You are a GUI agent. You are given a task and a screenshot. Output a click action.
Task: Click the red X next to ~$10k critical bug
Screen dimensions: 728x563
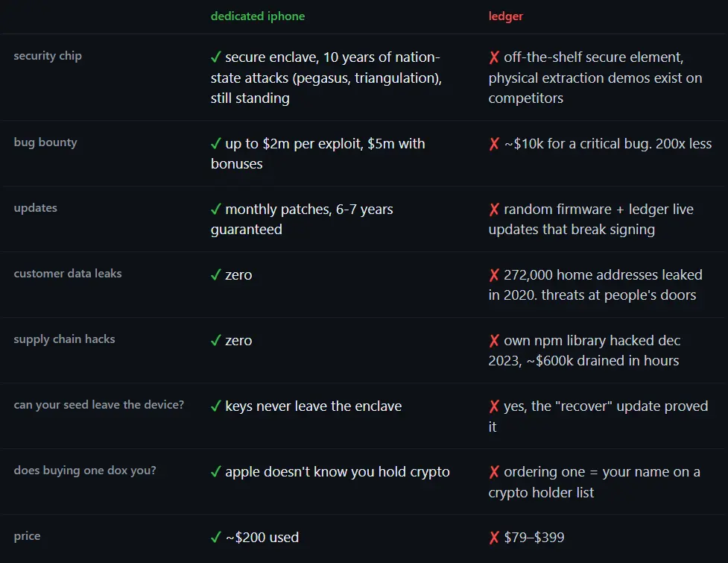[x=494, y=143]
